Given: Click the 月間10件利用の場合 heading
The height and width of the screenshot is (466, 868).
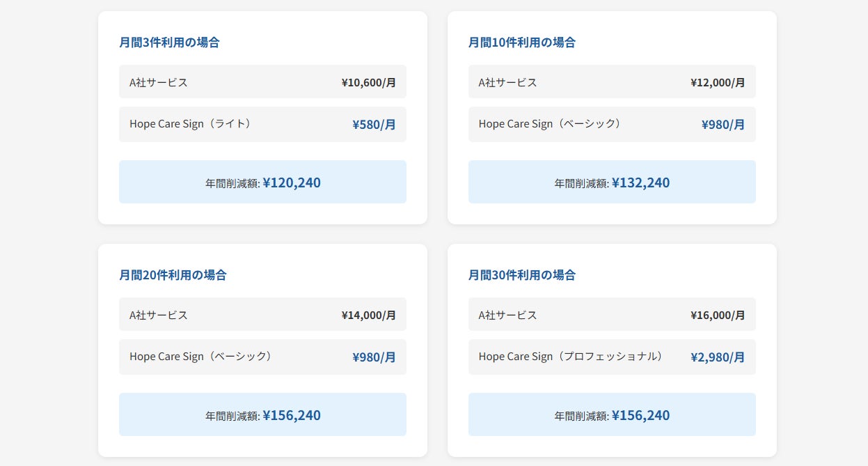Looking at the screenshot, I should click(521, 42).
